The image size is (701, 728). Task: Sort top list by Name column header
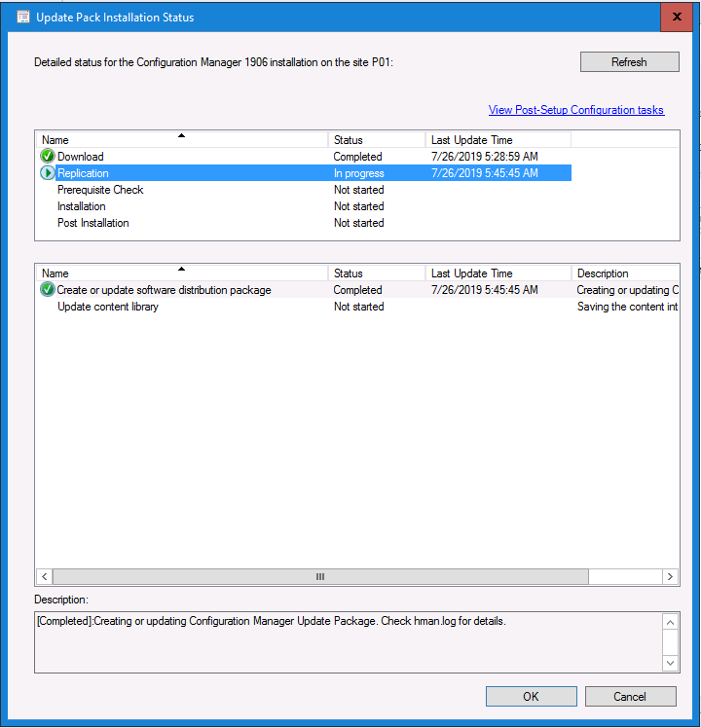pos(182,140)
